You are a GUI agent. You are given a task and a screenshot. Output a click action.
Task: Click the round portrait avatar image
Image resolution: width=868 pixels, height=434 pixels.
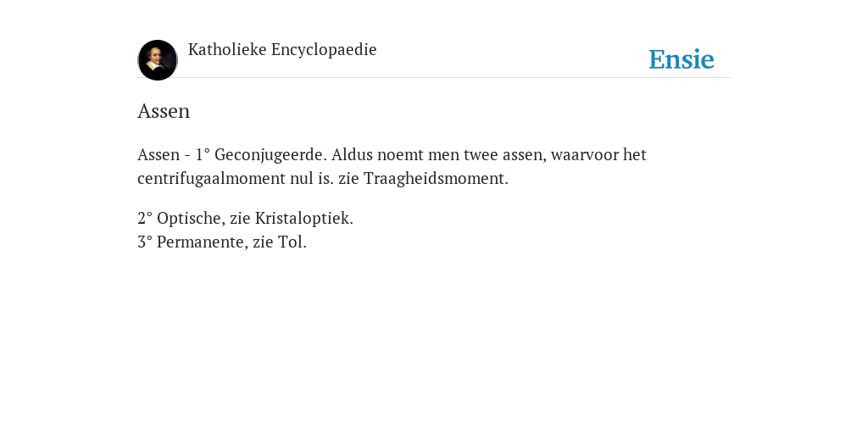(158, 60)
